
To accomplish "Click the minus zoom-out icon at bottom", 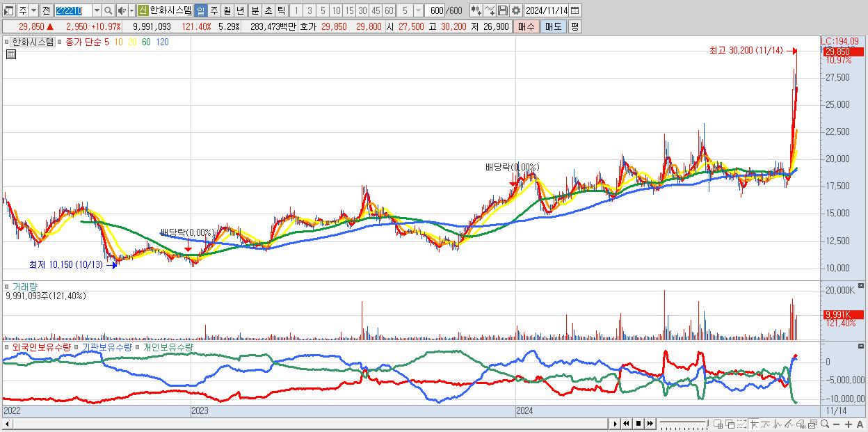I will pos(837,424).
